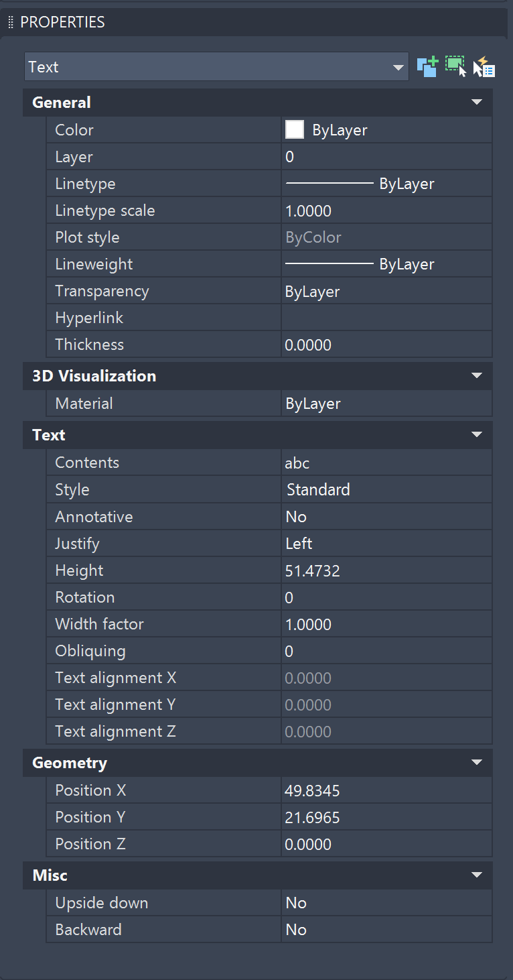Open the object type dropdown showing Text
This screenshot has height=980, width=513.
398,66
